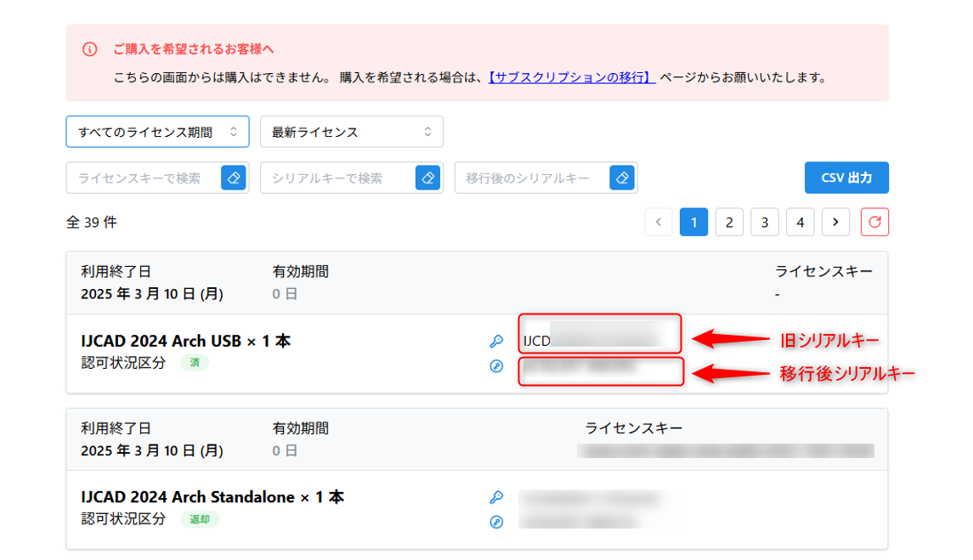This screenshot has height=560, width=973.
Task: Open the 最新ライセンス dropdown
Action: pos(352,132)
